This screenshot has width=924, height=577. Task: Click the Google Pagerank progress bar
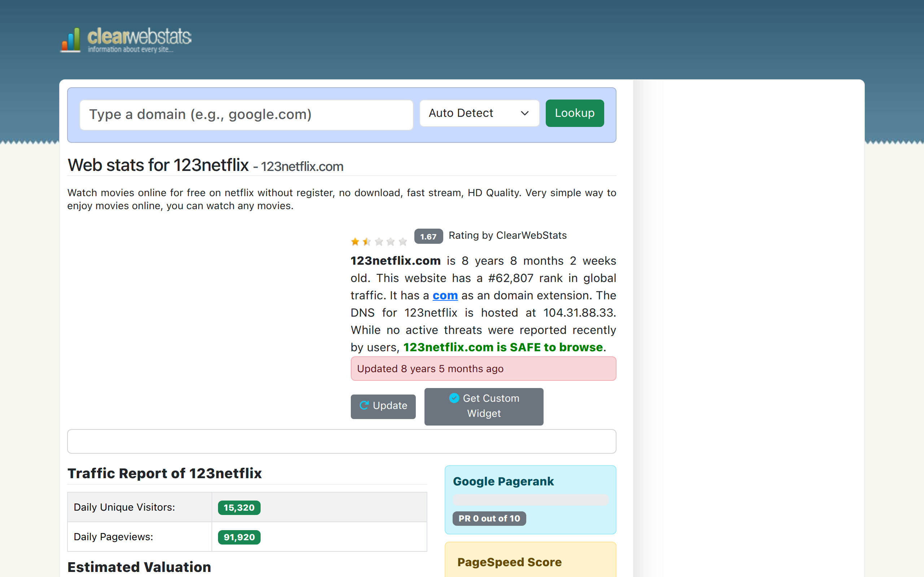point(530,500)
